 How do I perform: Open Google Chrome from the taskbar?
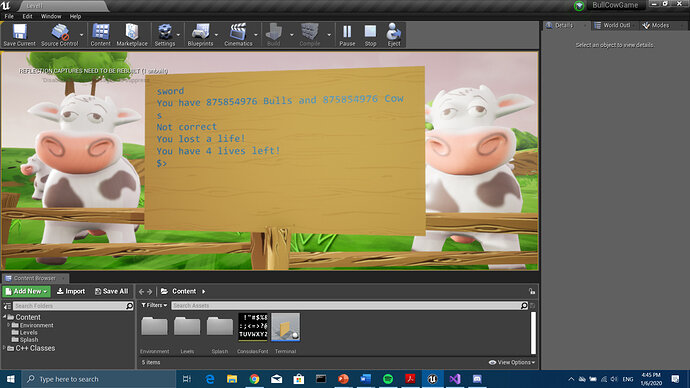point(254,379)
